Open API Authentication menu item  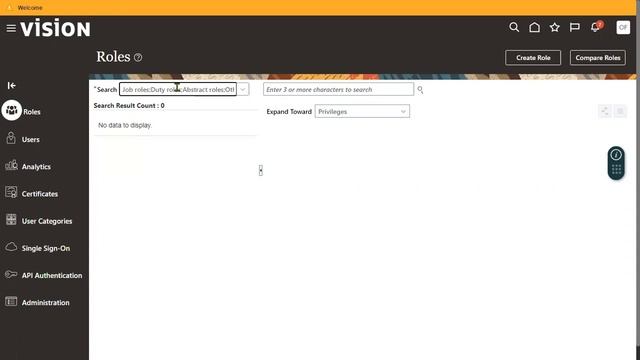tap(52, 276)
